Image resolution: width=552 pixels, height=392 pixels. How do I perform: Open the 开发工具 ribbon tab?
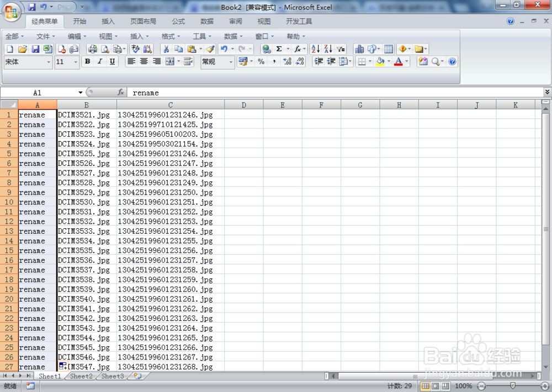pyautogui.click(x=299, y=22)
